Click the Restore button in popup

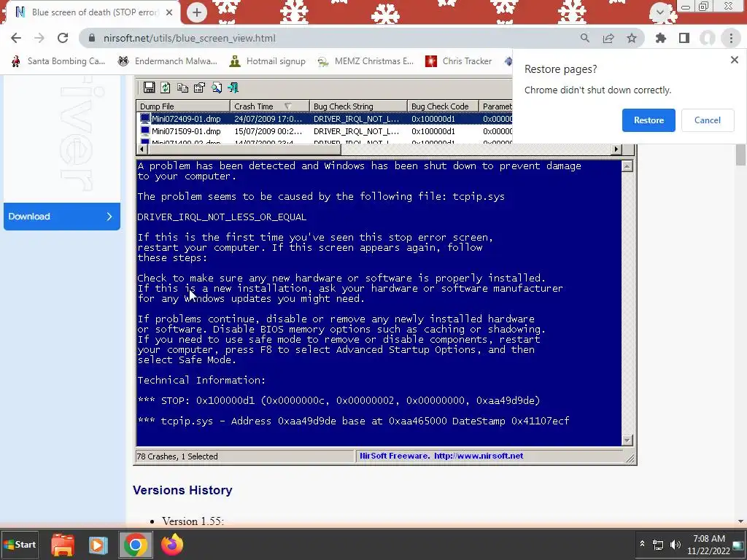click(x=649, y=120)
